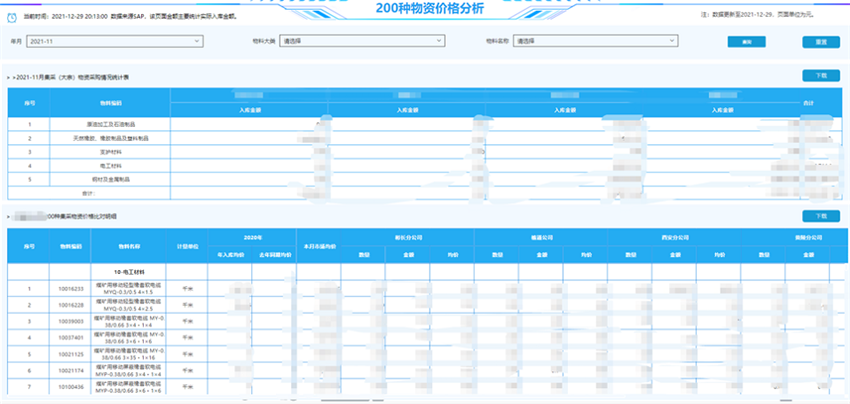Select the 电工材料 category row
The height and width of the screenshot is (404, 850).
tap(116, 165)
